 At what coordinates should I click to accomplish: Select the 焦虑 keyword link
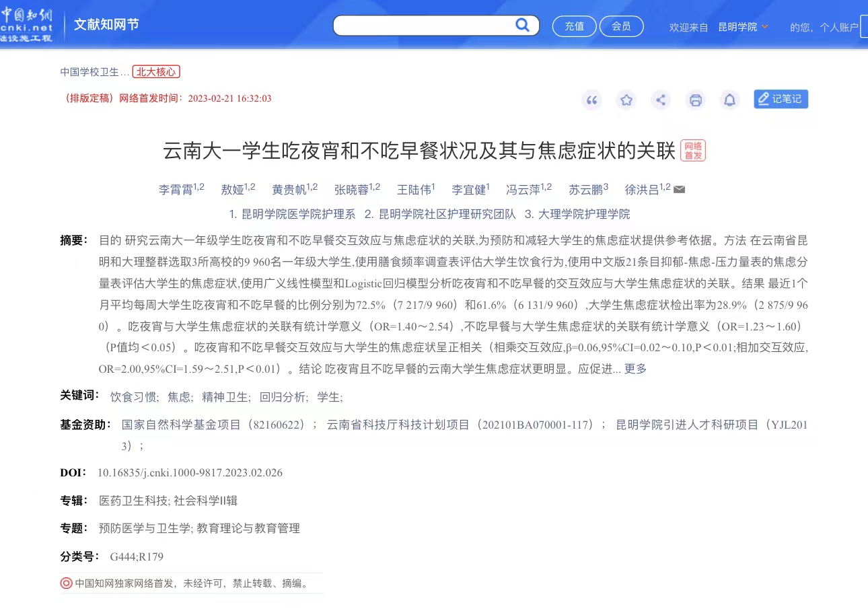(180, 397)
